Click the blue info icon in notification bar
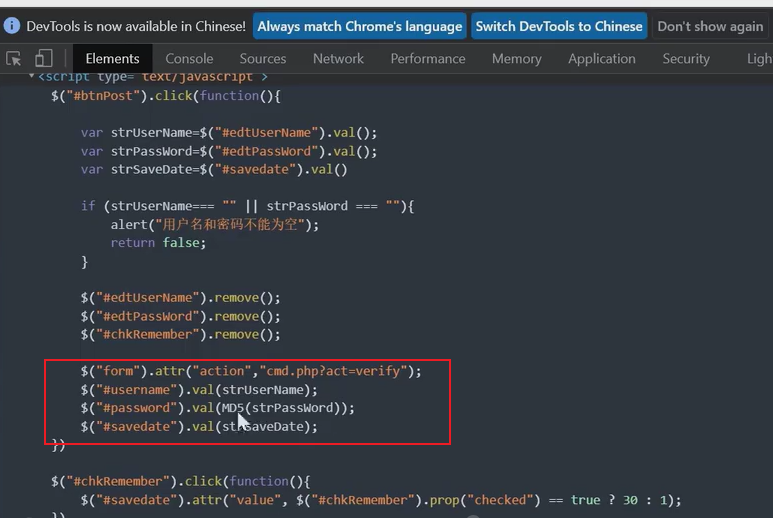This screenshot has height=518, width=773. (12, 26)
